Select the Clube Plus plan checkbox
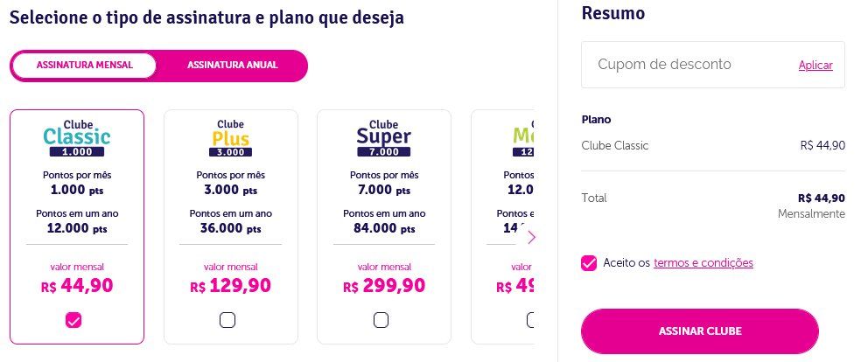The width and height of the screenshot is (868, 362). click(x=227, y=320)
